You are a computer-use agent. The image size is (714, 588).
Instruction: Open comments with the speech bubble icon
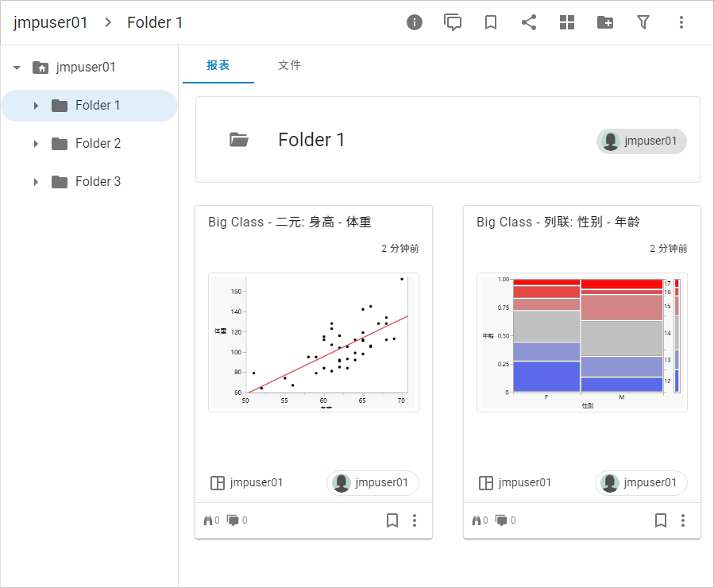(453, 22)
